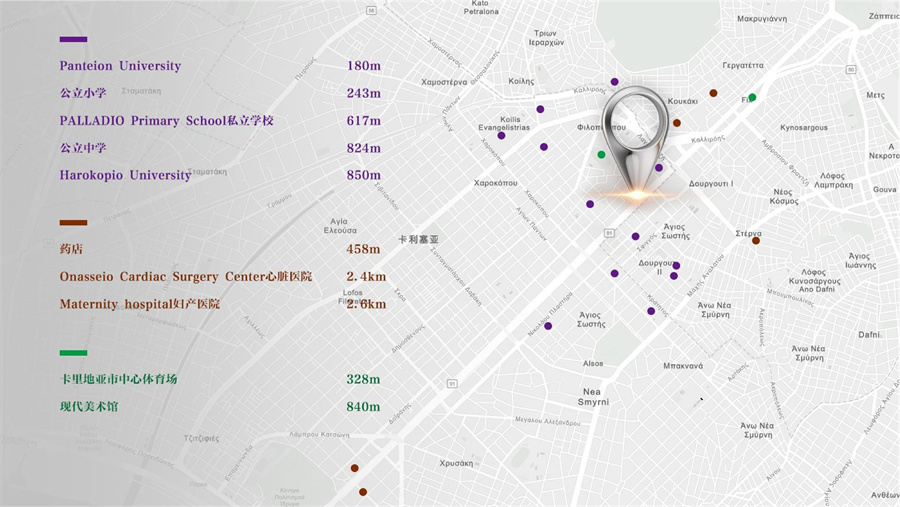Screen dimensions: 900x507
Task: Select Panteion University legend entry
Action: point(121,65)
